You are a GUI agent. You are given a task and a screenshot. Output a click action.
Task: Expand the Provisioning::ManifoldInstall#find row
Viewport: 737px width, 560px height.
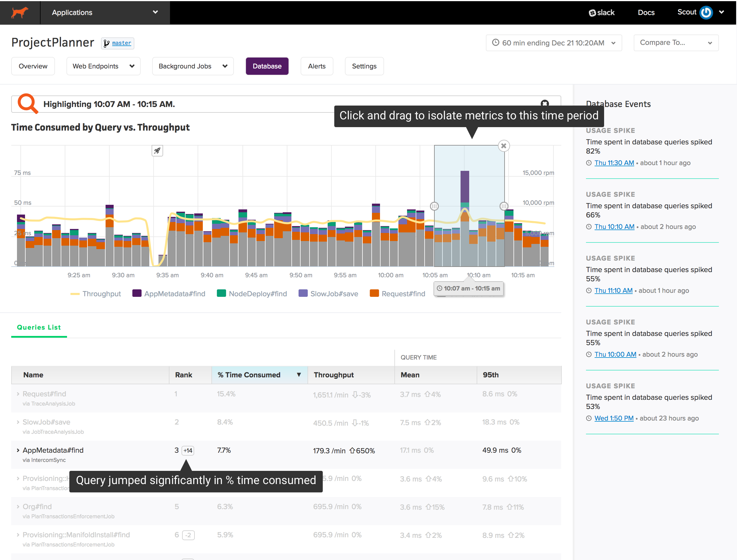[18, 535]
